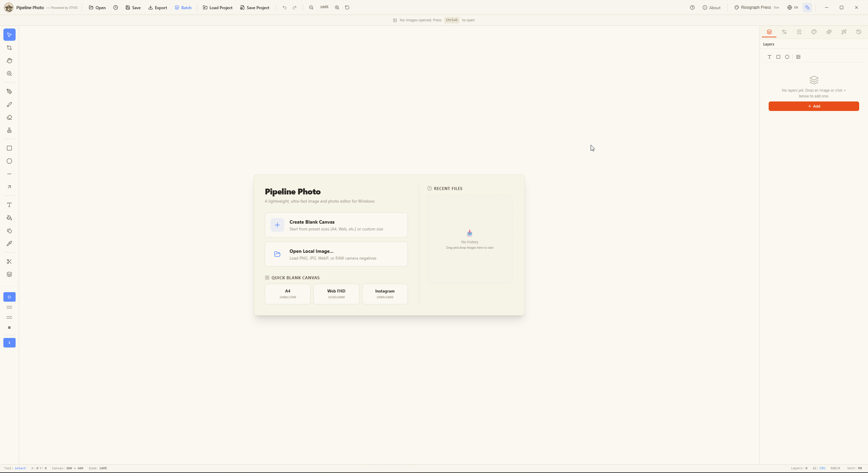The image size is (868, 473).
Task: Add a rectangle layer in Layers panel
Action: [x=778, y=57]
